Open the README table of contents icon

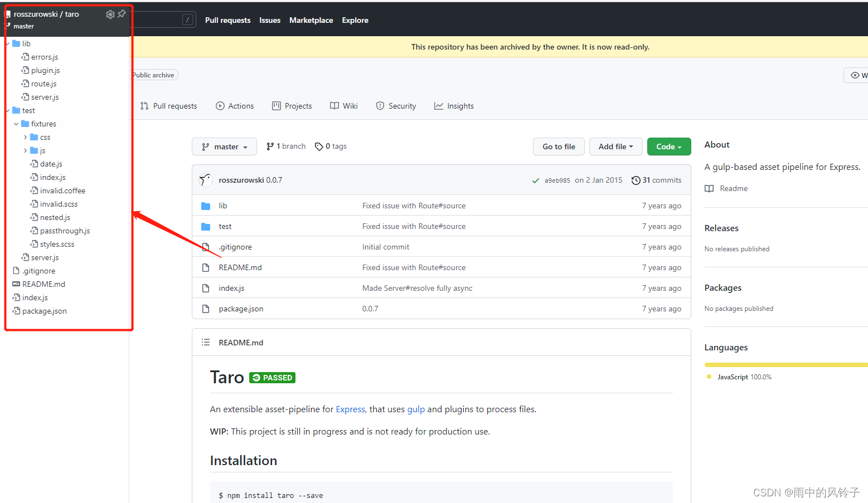tap(206, 342)
